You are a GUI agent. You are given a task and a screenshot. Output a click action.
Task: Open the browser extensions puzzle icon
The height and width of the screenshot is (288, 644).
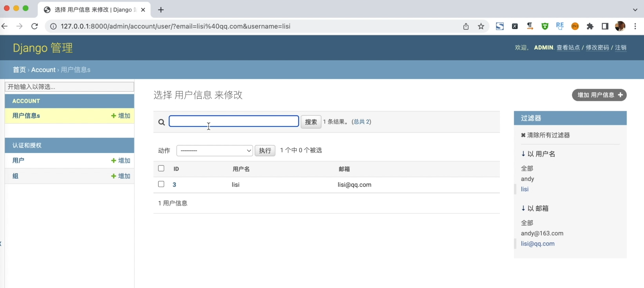pyautogui.click(x=590, y=26)
